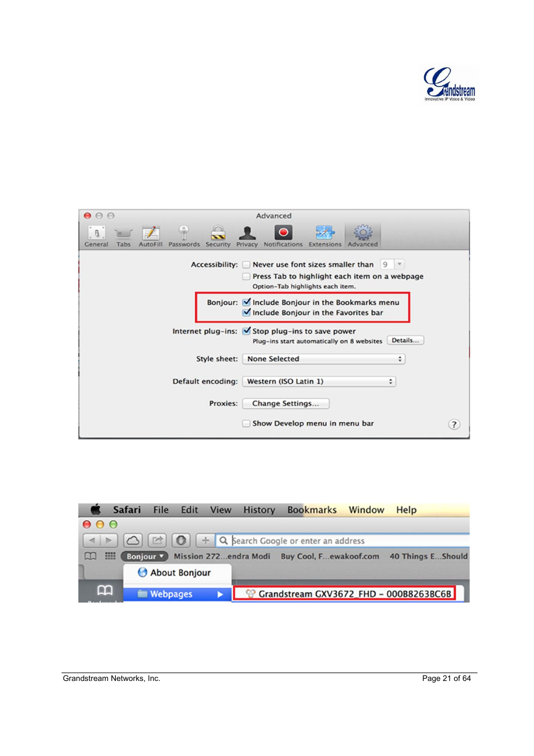This screenshot has height=756, width=534.
Task: Open the Apple menu
Action: pyautogui.click(x=96, y=510)
